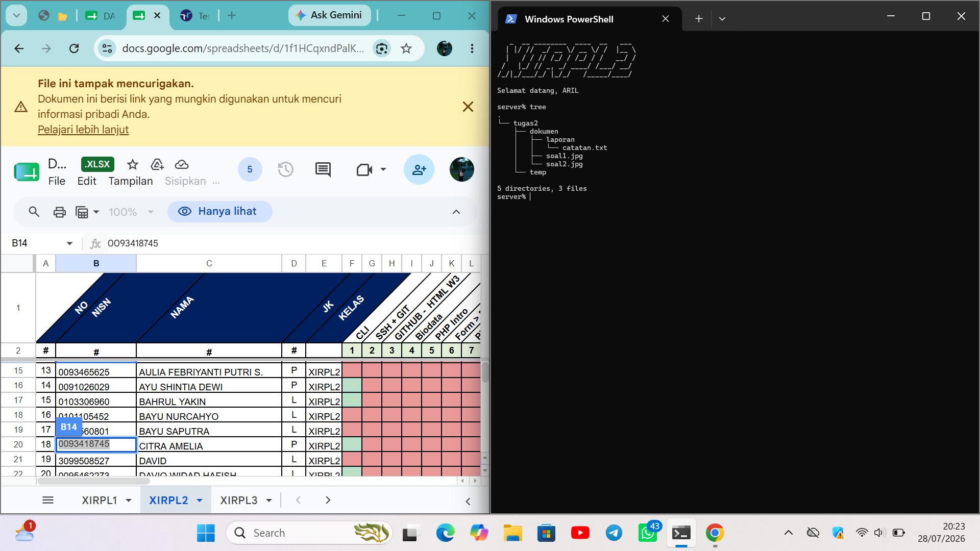
Task: Expand the Meet camera dropdown arrow
Action: [x=383, y=169]
